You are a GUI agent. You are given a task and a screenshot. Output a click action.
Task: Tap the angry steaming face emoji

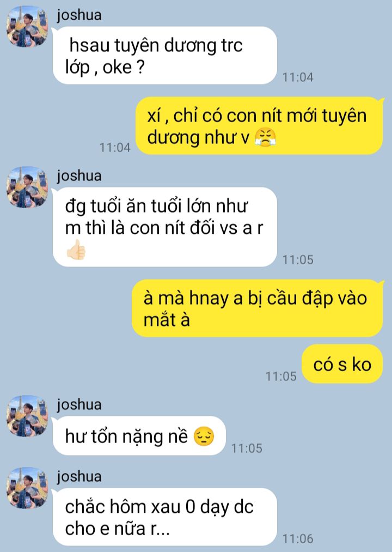click(265, 137)
